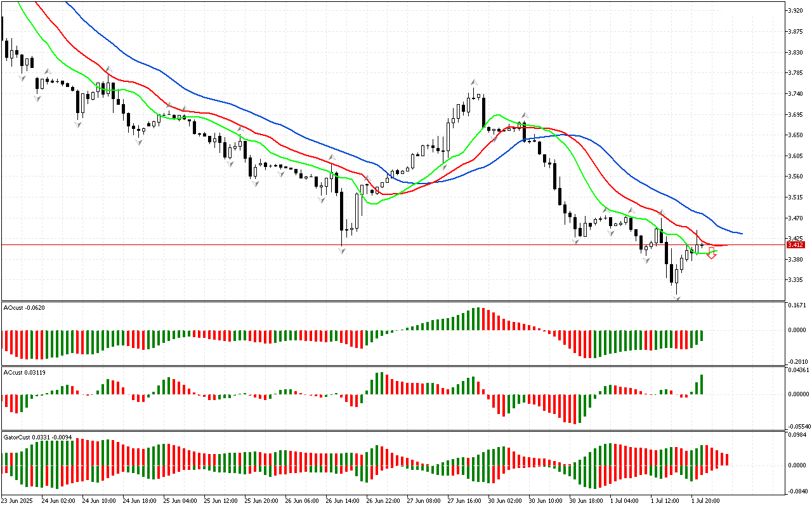Click the 3.650 price scale level
812x508 pixels.
[x=794, y=135]
